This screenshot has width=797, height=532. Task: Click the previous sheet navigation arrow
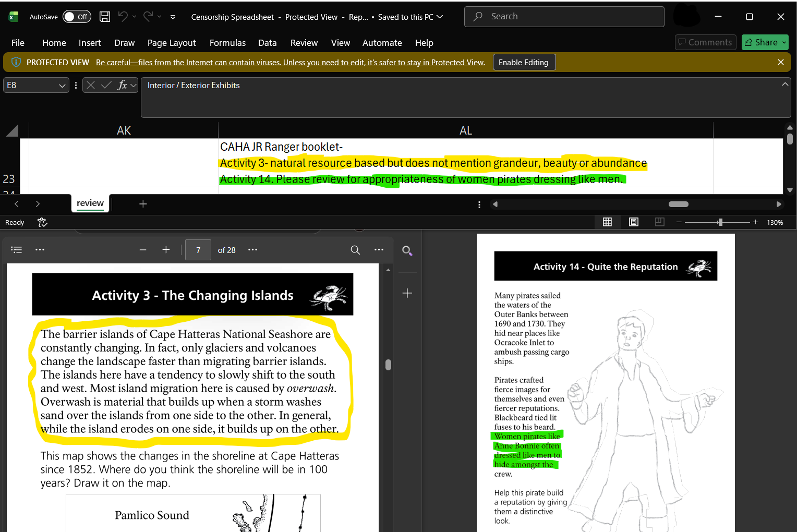coord(17,204)
